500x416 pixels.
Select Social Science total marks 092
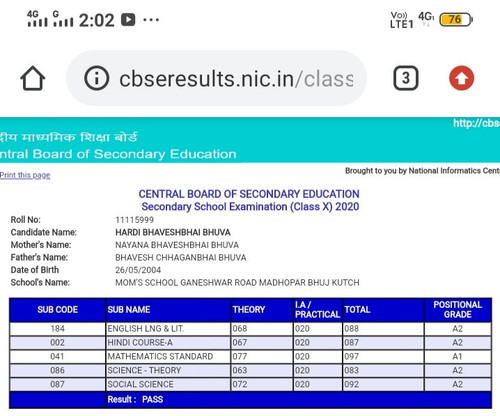[383, 384]
